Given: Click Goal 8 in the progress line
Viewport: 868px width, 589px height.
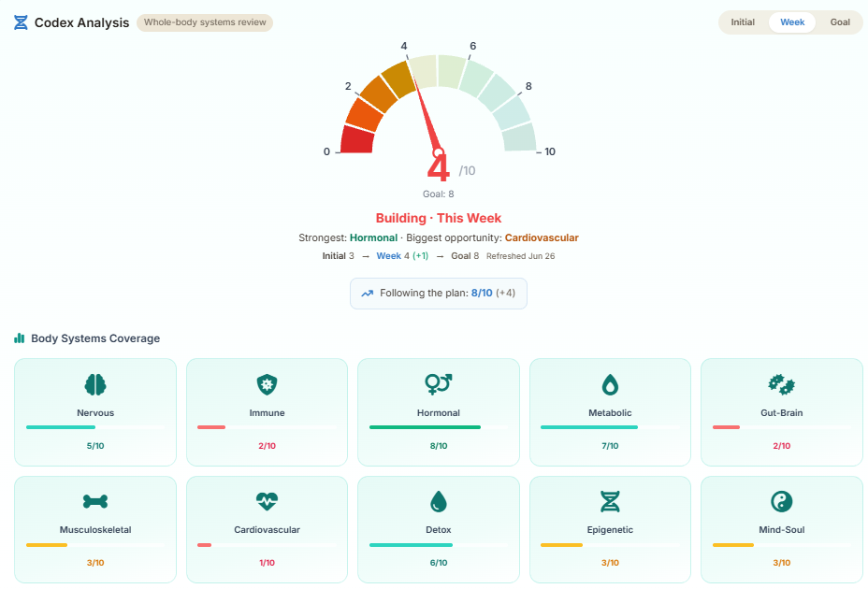Looking at the screenshot, I should tap(465, 256).
